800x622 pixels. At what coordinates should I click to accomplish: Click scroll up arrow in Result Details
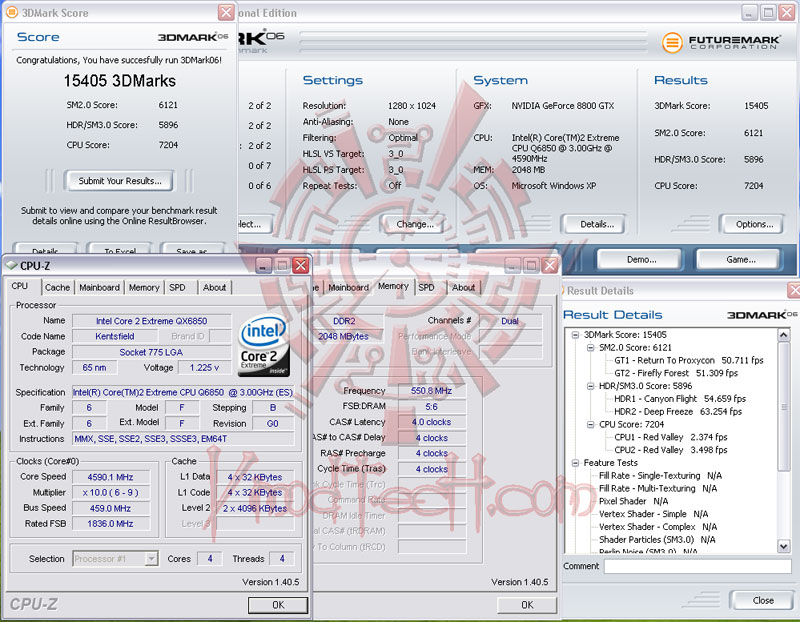pos(784,335)
